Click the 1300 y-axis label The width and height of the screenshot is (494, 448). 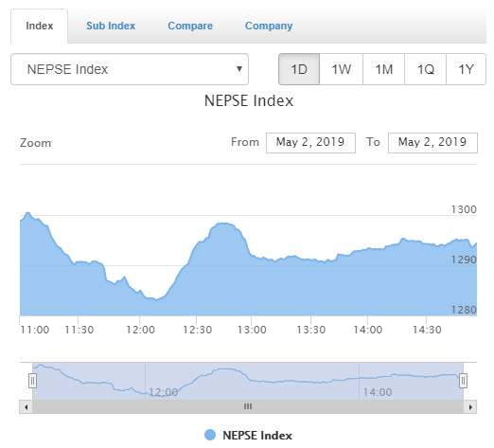(464, 209)
